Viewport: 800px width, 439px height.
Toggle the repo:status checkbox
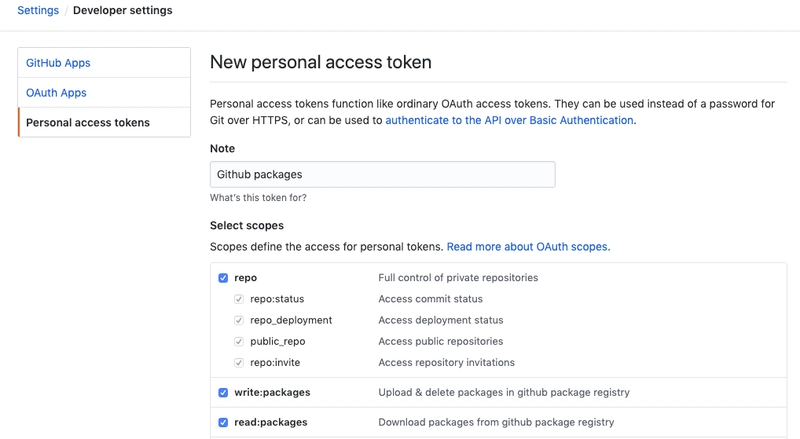click(x=239, y=299)
